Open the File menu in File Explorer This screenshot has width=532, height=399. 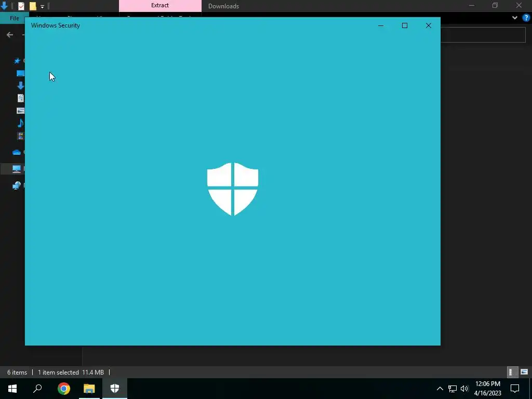(x=14, y=18)
